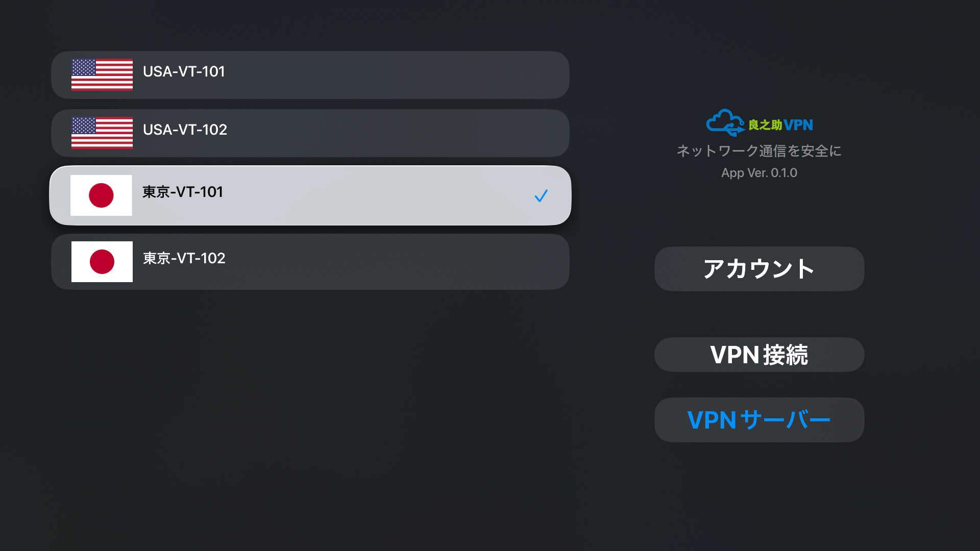Click the US flag beside USA-VT-102
980x551 pixels.
coord(102,133)
